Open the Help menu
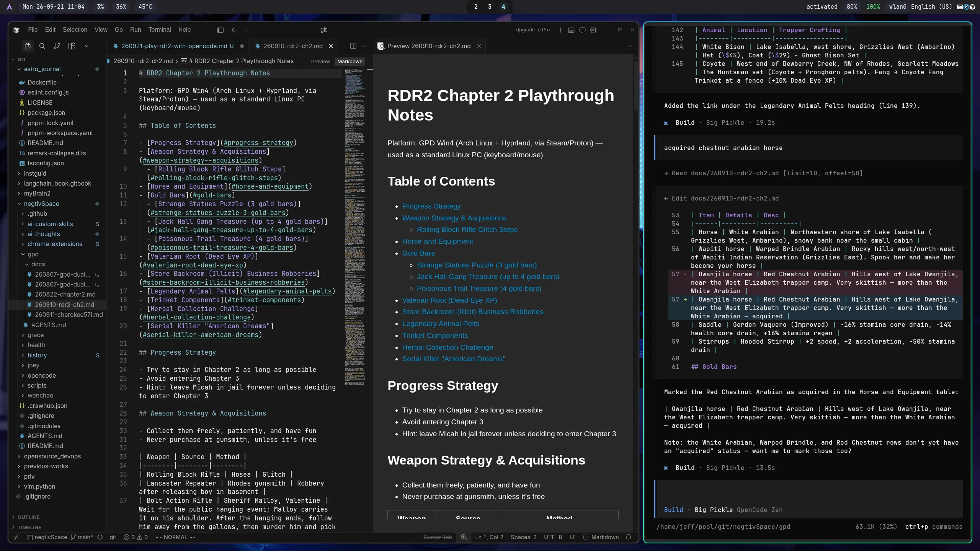 coord(184,30)
